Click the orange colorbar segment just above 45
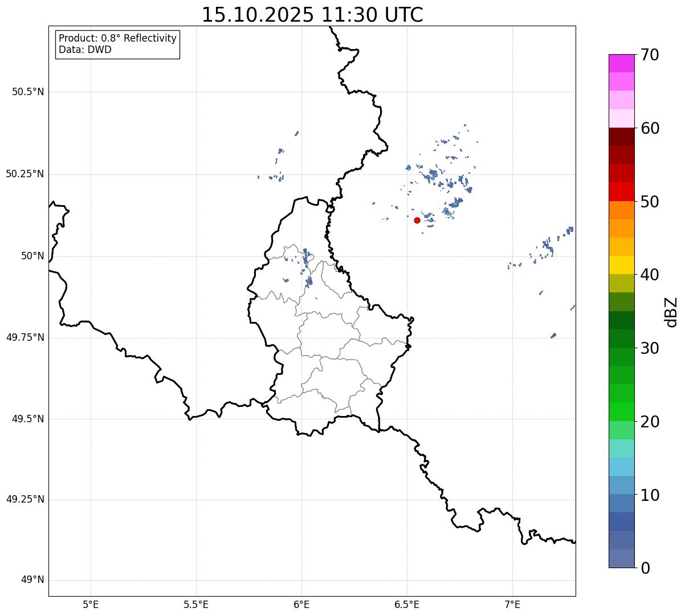685x616 pixels. point(621,229)
